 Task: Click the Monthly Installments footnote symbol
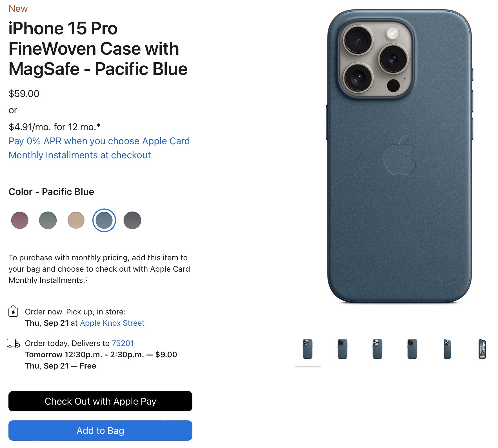point(86,279)
